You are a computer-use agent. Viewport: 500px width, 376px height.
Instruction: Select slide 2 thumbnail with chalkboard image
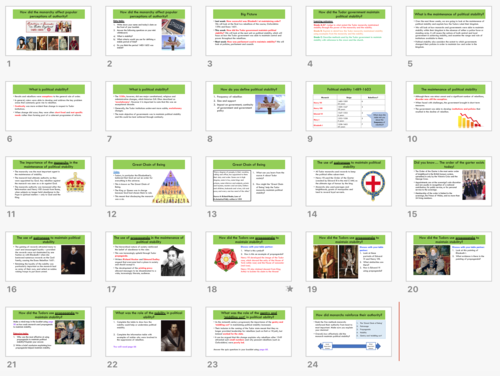pos(149,31)
